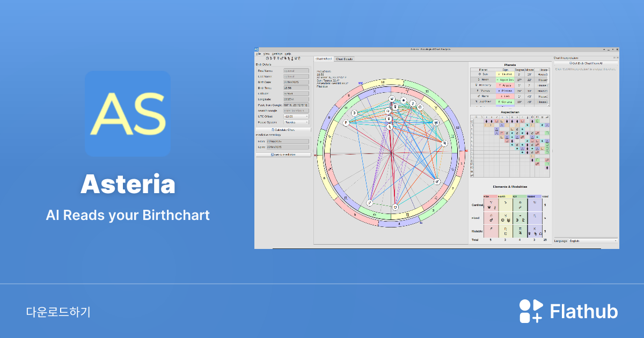
Task: Click the Taurus sign color cell in Planets table
Action: [505, 74]
